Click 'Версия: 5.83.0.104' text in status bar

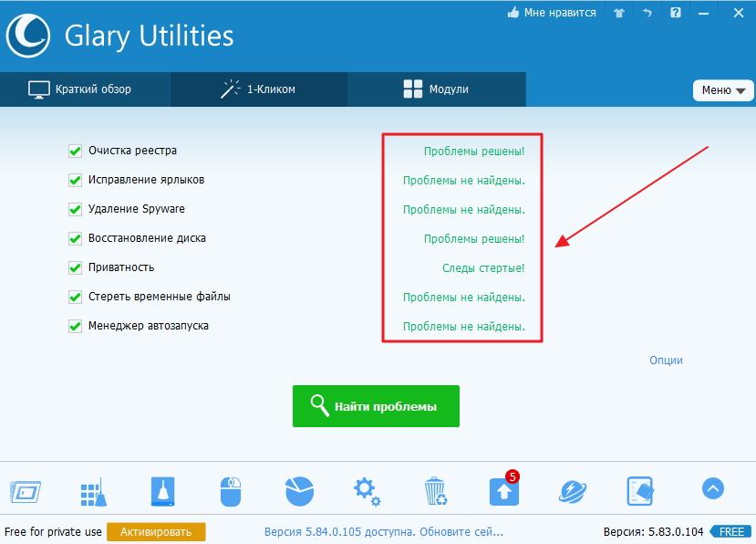pos(653,532)
